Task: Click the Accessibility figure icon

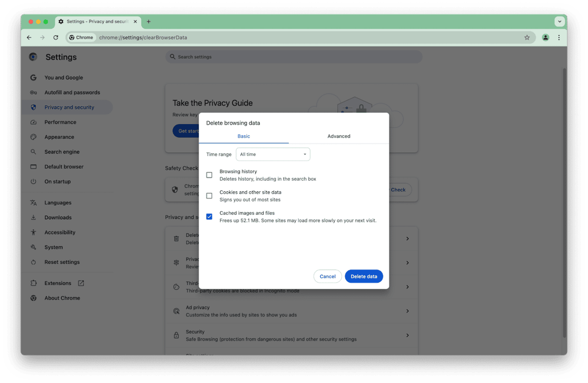Action: pos(33,232)
